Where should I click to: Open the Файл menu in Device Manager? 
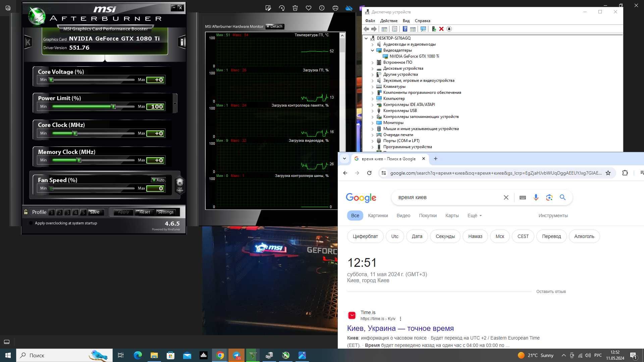pyautogui.click(x=370, y=21)
